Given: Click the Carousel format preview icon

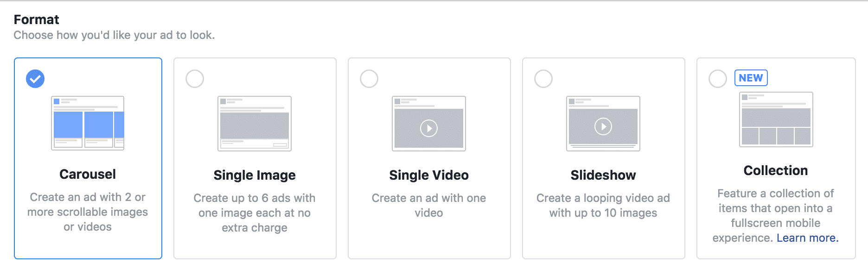Looking at the screenshot, I should (x=88, y=123).
